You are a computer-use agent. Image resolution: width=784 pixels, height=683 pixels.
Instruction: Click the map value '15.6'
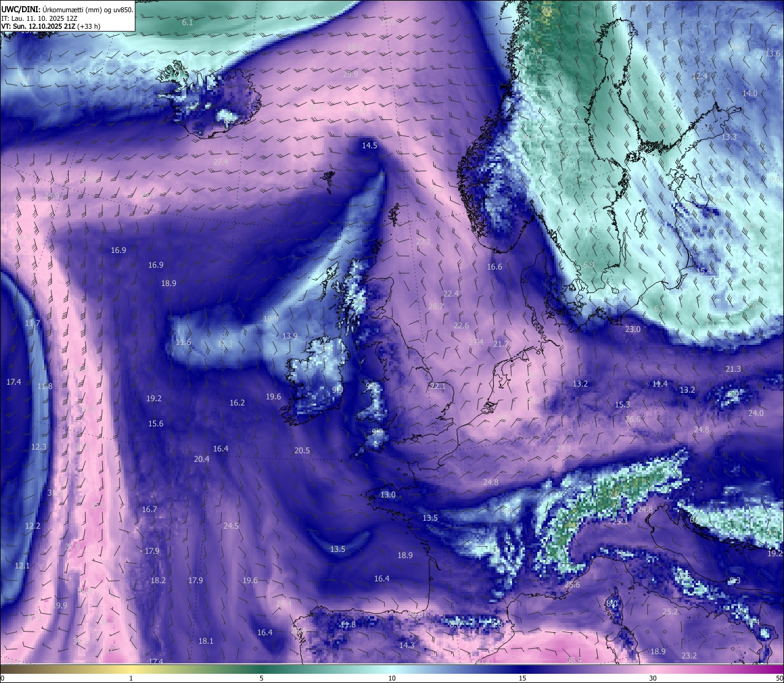[156, 423]
